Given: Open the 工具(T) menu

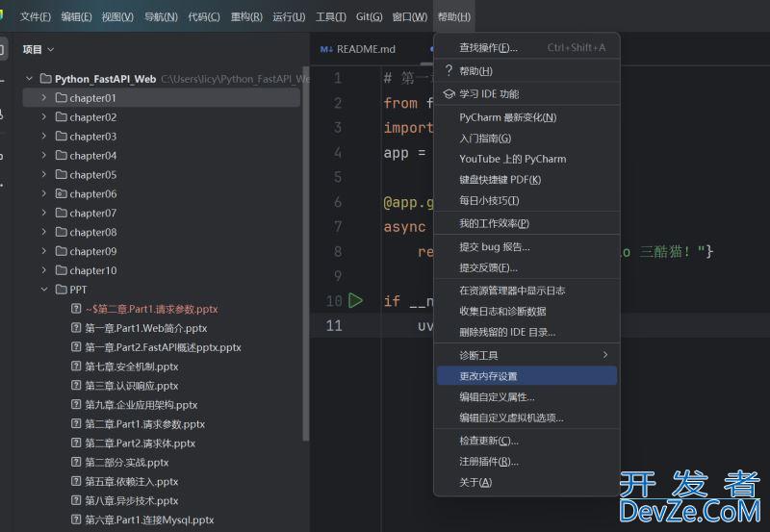Looking at the screenshot, I should click(x=330, y=16).
